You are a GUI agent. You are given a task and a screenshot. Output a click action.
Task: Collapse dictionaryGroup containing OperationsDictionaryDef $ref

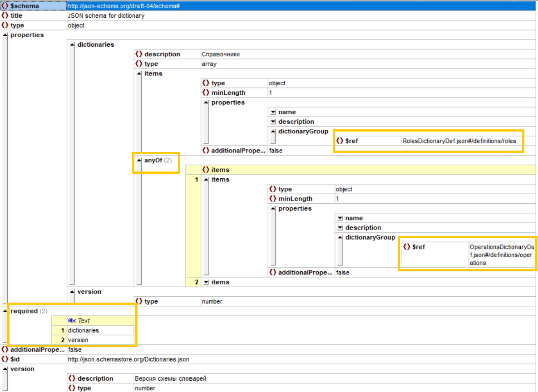point(340,237)
